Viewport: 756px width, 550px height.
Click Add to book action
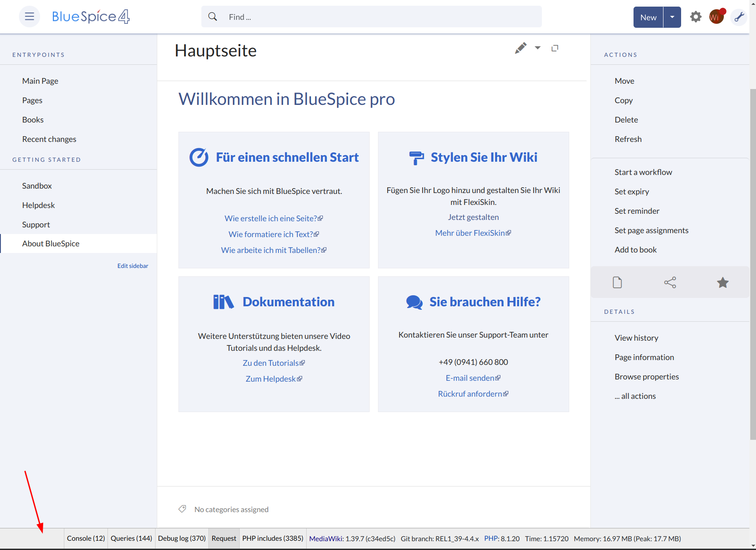[x=635, y=250]
